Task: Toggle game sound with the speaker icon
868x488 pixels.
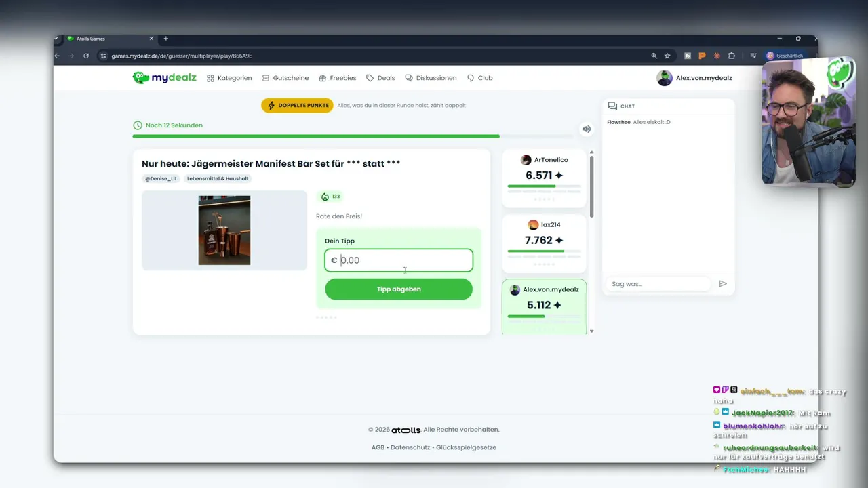Action: point(586,129)
